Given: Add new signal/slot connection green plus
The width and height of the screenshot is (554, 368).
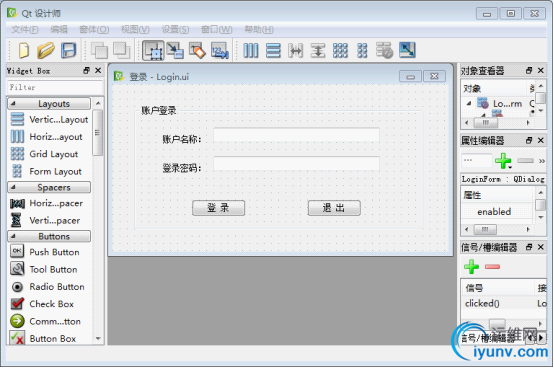Looking at the screenshot, I should [x=471, y=267].
